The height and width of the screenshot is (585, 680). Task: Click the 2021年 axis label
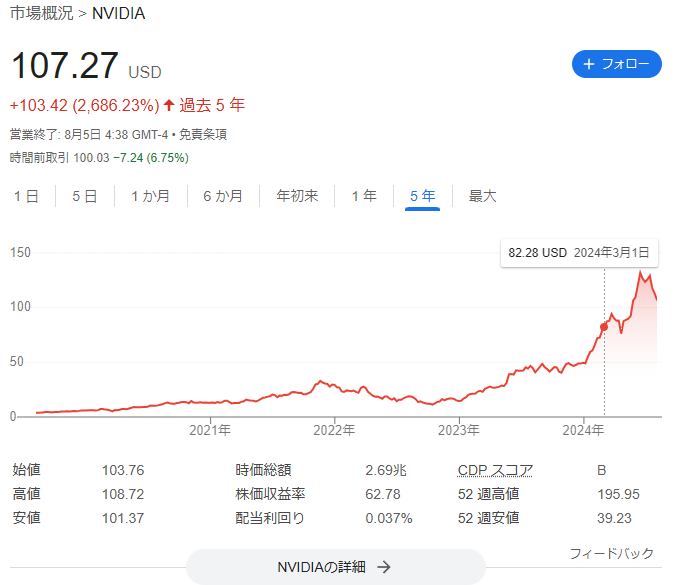(210, 430)
